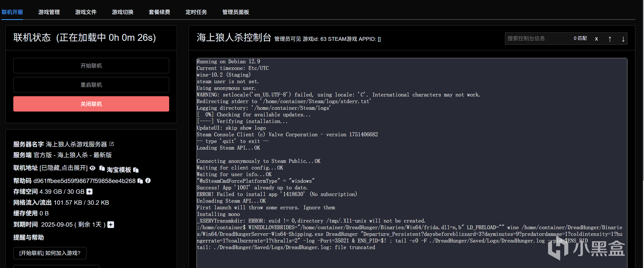Go to the 定时任务 tab
This screenshot has width=644, height=268.
196,12
